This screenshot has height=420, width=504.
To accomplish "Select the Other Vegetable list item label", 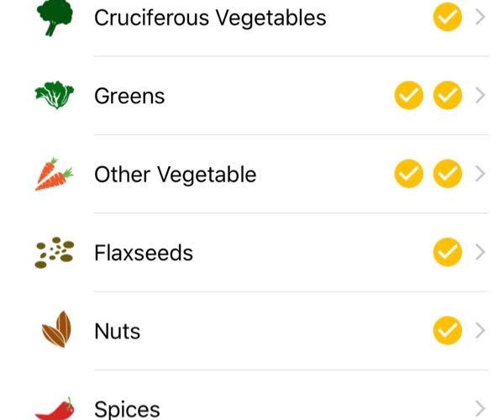I will coord(176,175).
